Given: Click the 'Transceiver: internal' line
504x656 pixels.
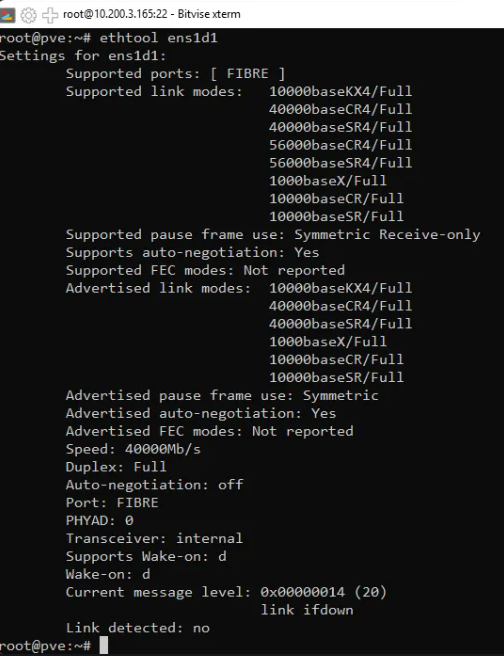Looking at the screenshot, I should pyautogui.click(x=154, y=538).
